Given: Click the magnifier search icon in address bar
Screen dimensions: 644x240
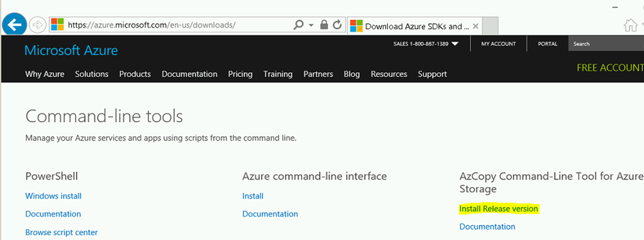Looking at the screenshot, I should [x=299, y=25].
